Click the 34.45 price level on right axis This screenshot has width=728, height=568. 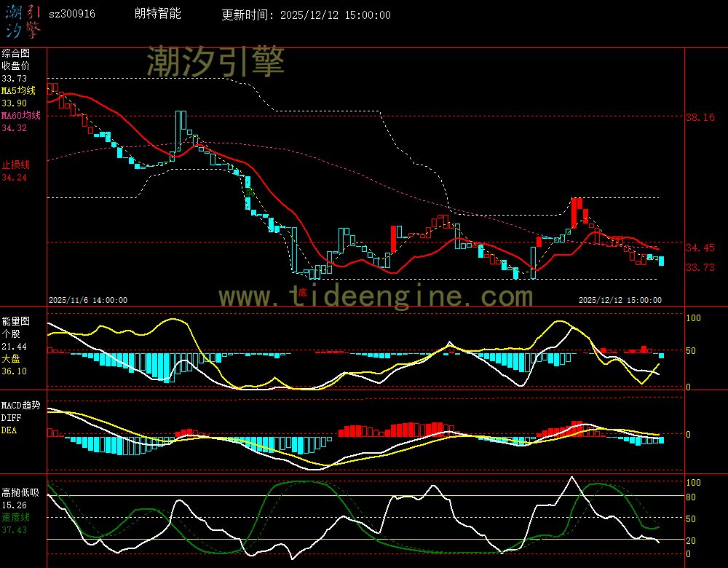700,248
